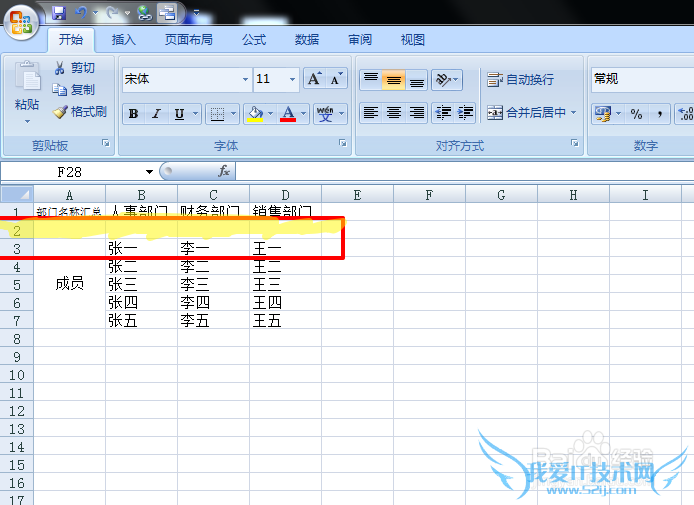
Task: Toggle italic formatting
Action: (156, 114)
